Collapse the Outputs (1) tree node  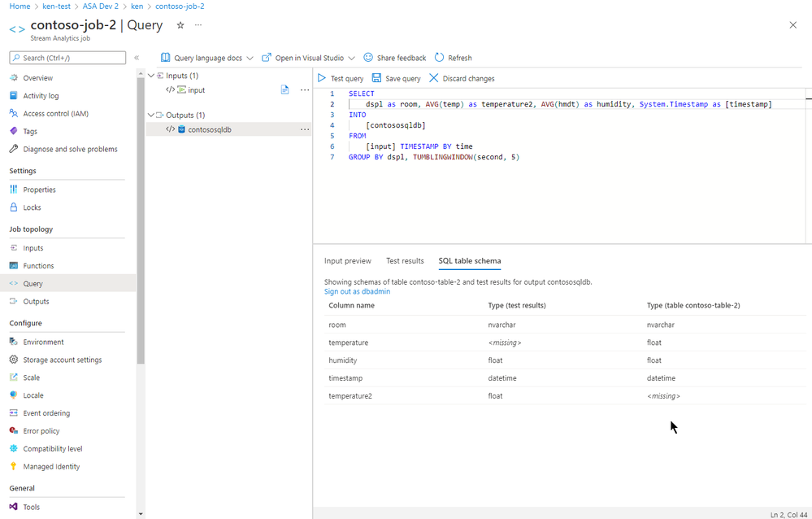[x=151, y=115]
